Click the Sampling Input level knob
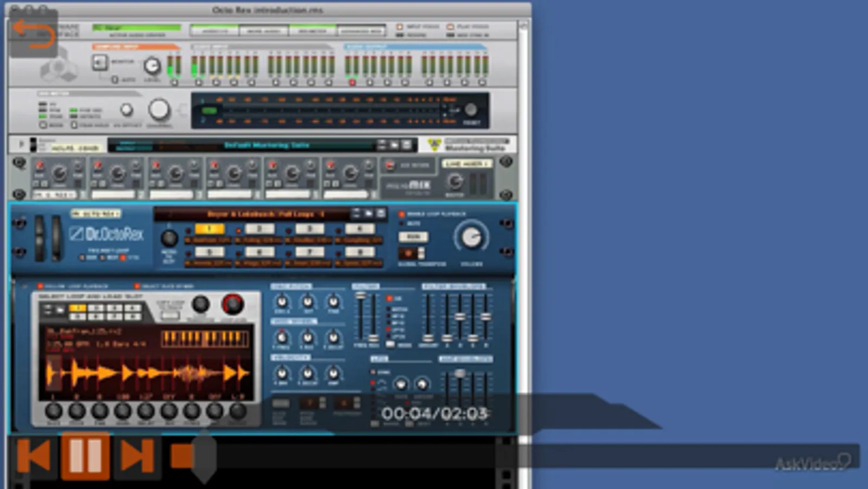Viewport: 868px width, 489px height. click(x=152, y=66)
